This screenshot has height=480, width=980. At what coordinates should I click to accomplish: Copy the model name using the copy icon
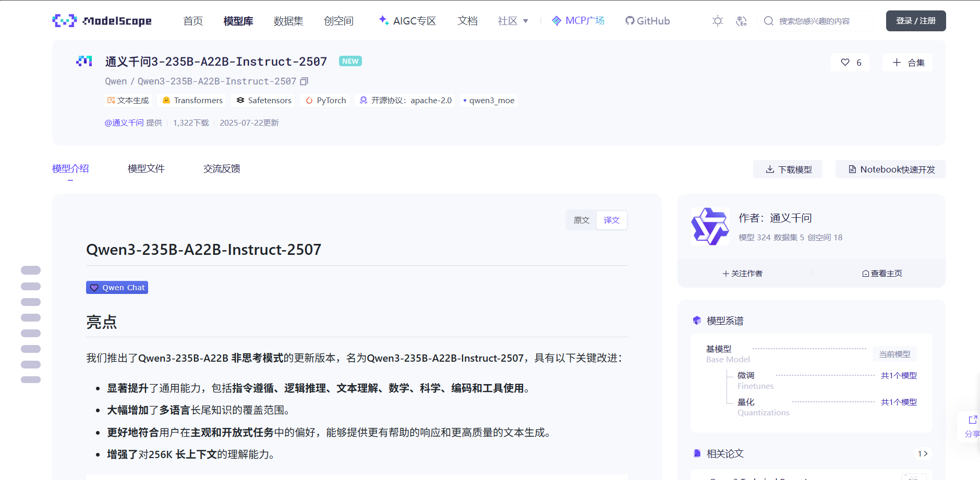coord(305,81)
